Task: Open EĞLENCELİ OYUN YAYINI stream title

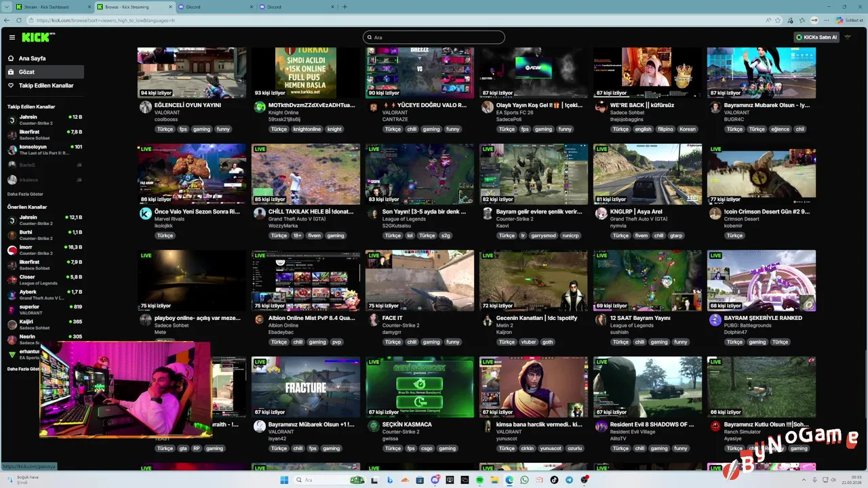Action: click(188, 105)
